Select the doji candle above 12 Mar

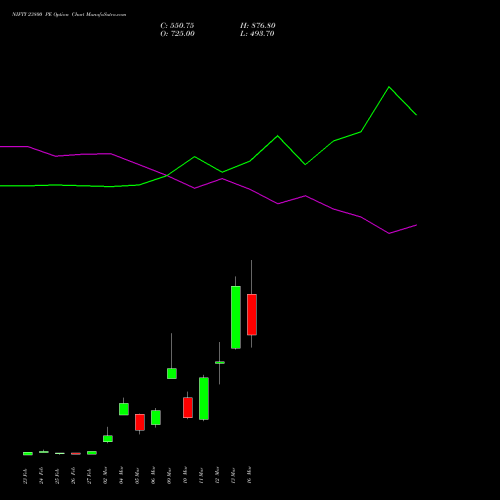click(220, 362)
